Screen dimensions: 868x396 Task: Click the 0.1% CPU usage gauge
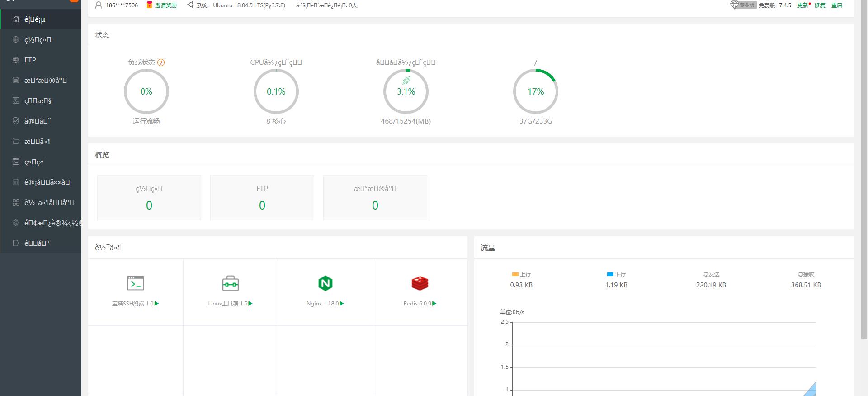click(276, 91)
